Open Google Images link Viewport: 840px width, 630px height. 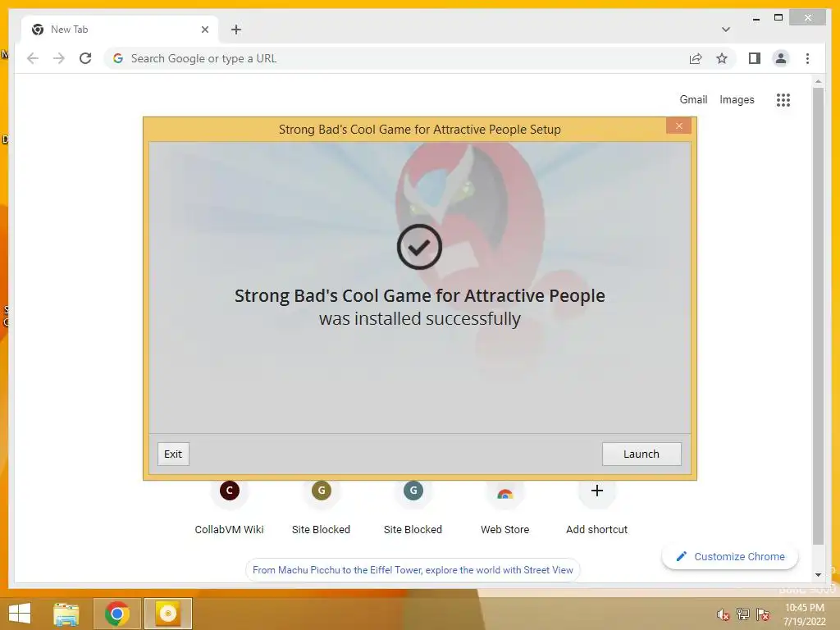pos(737,99)
